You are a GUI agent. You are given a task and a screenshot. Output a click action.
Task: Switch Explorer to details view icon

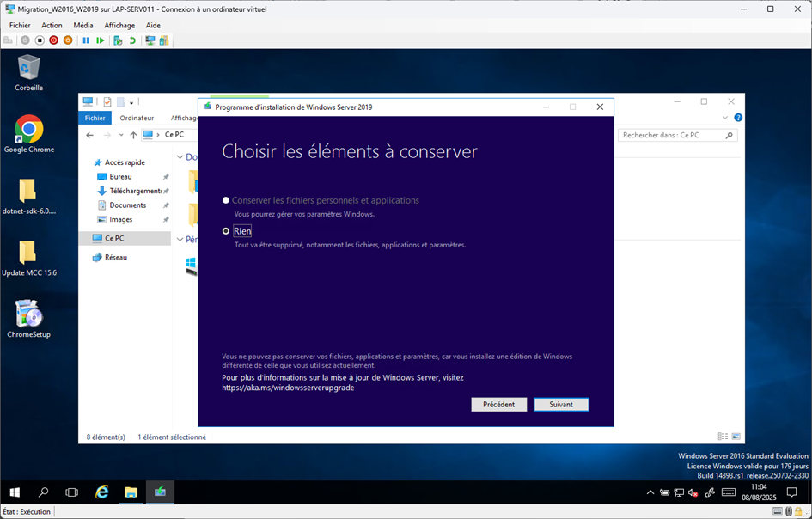pos(723,437)
